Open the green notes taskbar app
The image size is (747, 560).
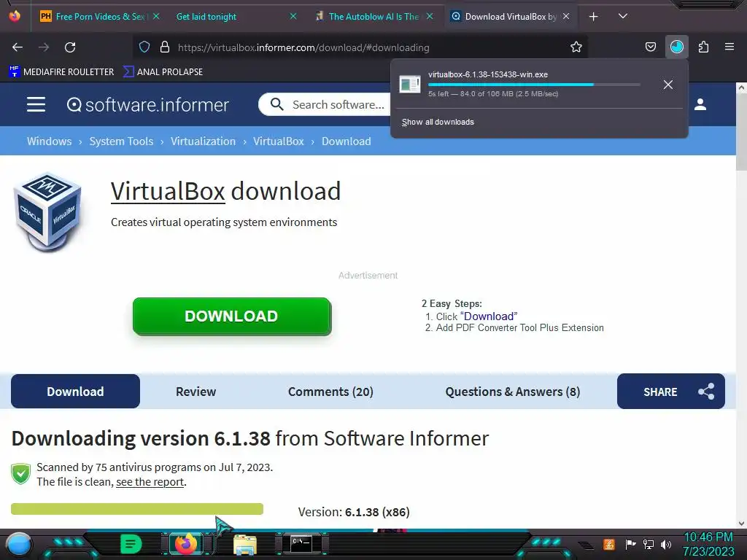131,544
